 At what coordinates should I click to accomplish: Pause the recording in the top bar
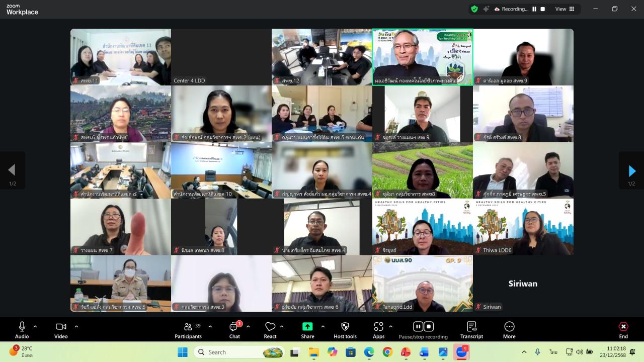pos(534,9)
